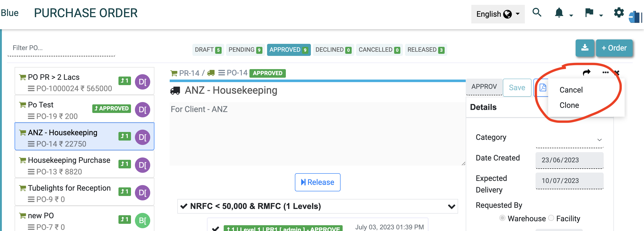Click the + Order button

(x=614, y=48)
